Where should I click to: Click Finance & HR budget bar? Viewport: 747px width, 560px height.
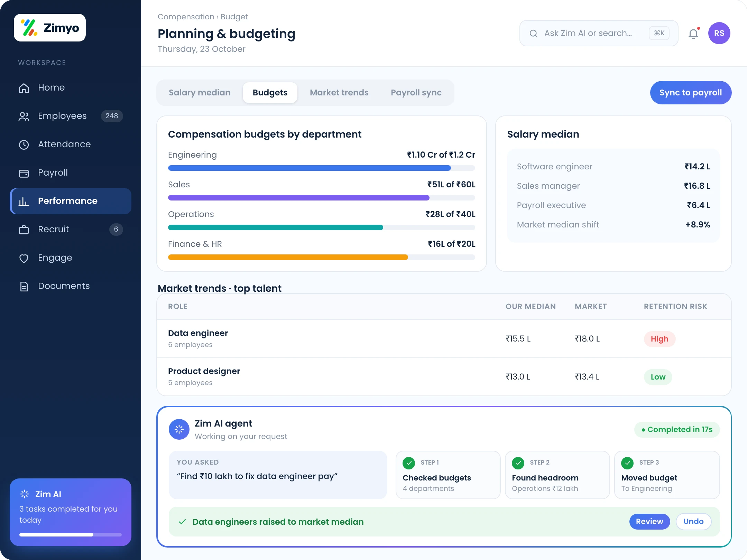[322, 257]
